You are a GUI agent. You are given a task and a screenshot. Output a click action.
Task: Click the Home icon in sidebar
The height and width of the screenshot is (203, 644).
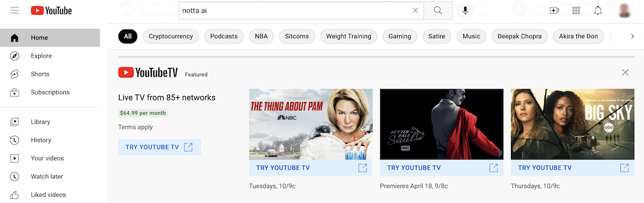(x=14, y=38)
